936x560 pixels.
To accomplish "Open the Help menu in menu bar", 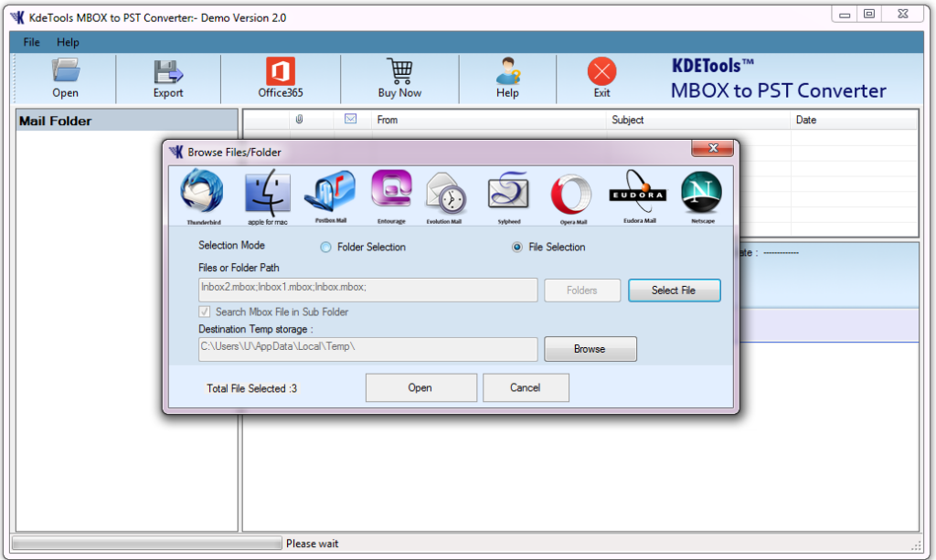I will pos(68,42).
